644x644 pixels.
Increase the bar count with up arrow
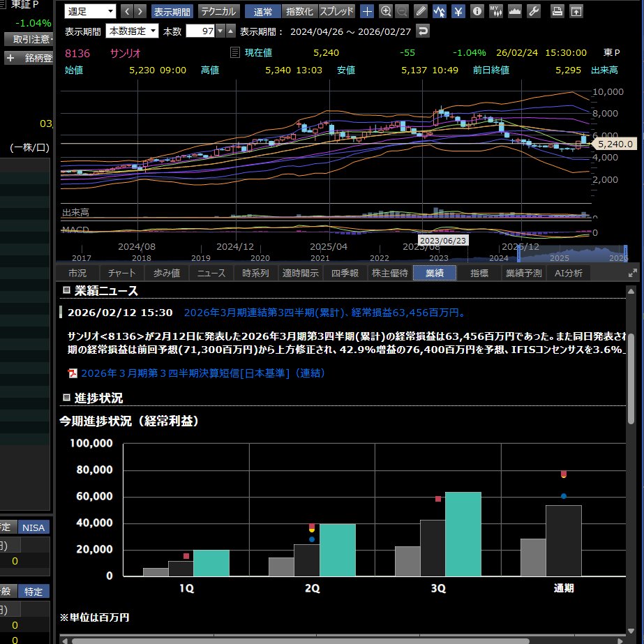coord(231,31)
